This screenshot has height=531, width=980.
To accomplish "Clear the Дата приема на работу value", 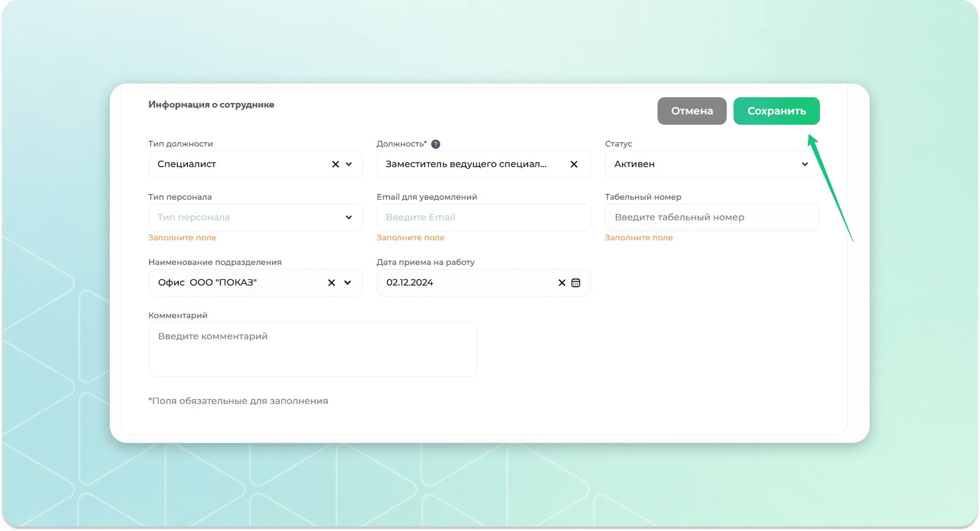I will 561,283.
